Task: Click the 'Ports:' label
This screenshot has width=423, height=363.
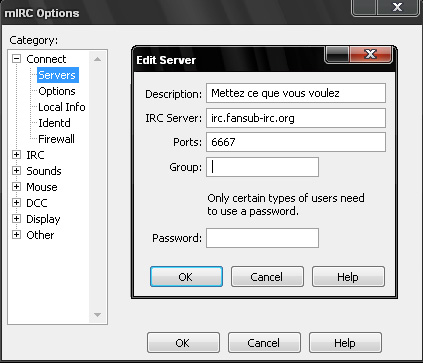Action: (x=187, y=142)
